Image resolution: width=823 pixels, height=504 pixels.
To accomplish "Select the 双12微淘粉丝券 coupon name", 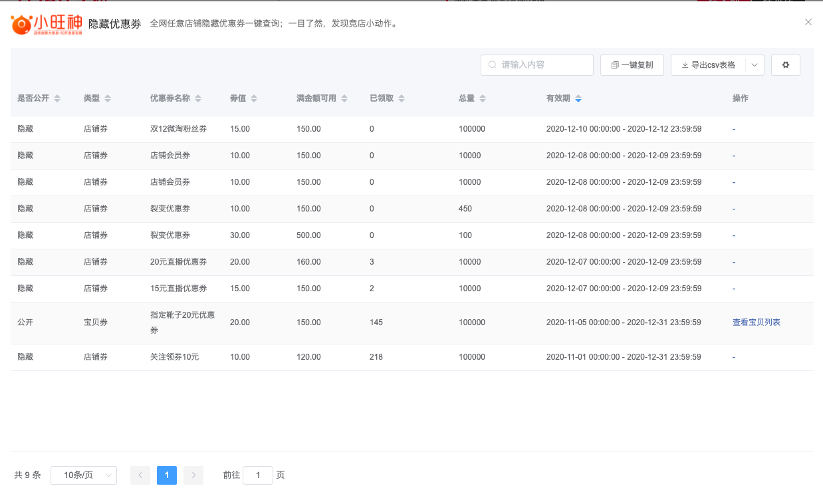I will tap(178, 129).
